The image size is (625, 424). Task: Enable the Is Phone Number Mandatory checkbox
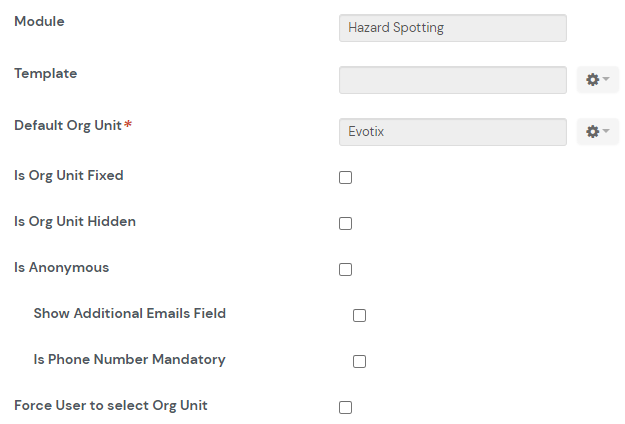pyautogui.click(x=360, y=362)
